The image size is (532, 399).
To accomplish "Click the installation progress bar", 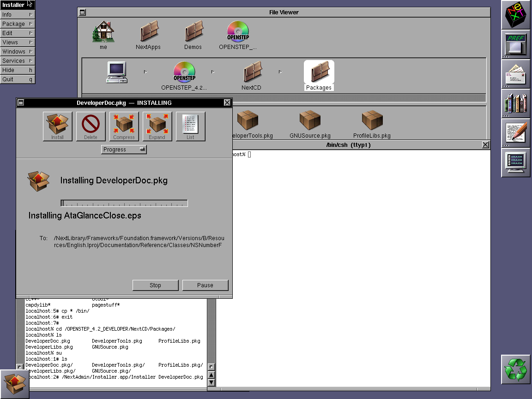I will point(124,202).
